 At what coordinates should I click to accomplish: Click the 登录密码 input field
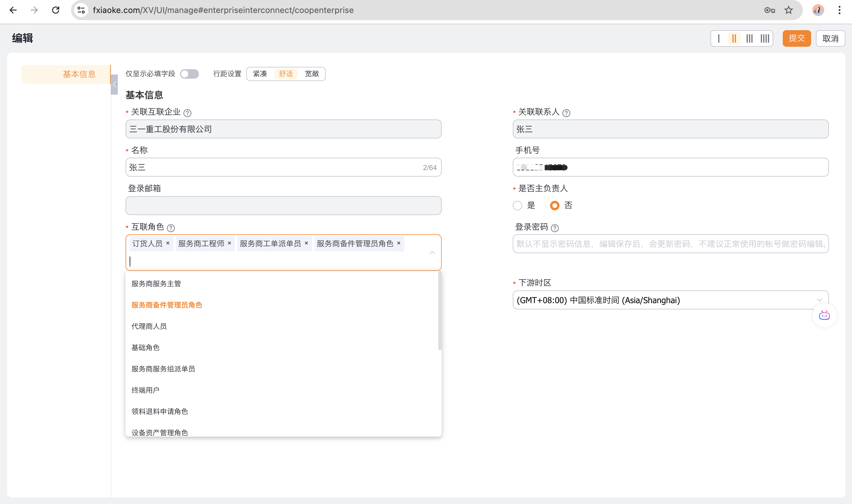coord(670,244)
